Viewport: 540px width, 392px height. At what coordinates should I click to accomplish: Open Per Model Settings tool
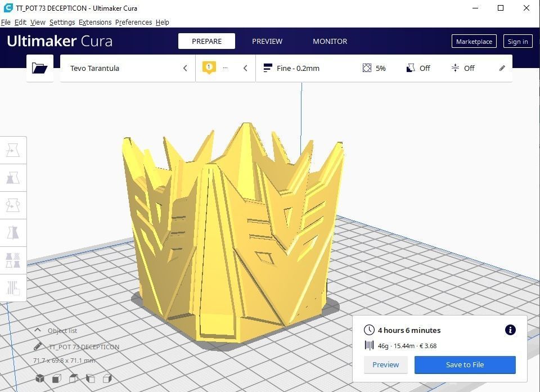coord(13,260)
